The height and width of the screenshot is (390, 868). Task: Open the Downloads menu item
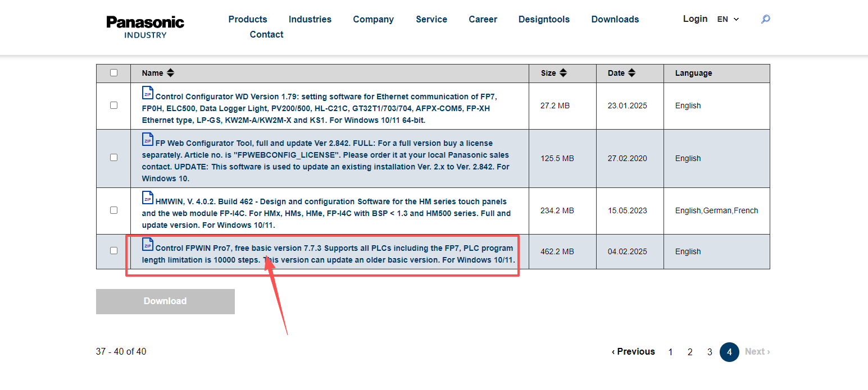tap(615, 19)
